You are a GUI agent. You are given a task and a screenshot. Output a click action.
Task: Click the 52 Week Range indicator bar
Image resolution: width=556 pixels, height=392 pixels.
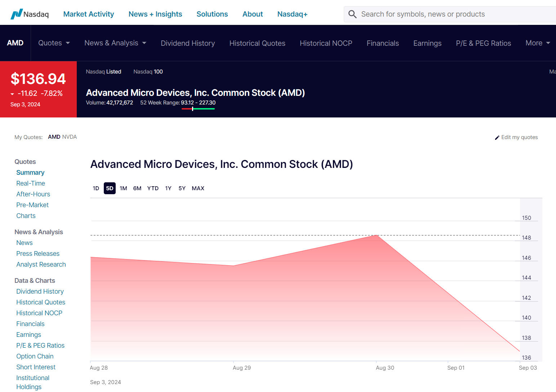(198, 109)
